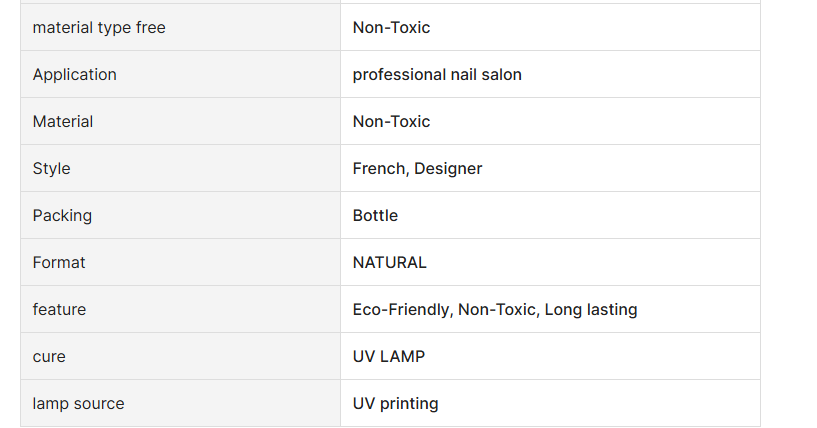This screenshot has width=817, height=428.
Task: Select the UV printing value text
Action: 395,403
